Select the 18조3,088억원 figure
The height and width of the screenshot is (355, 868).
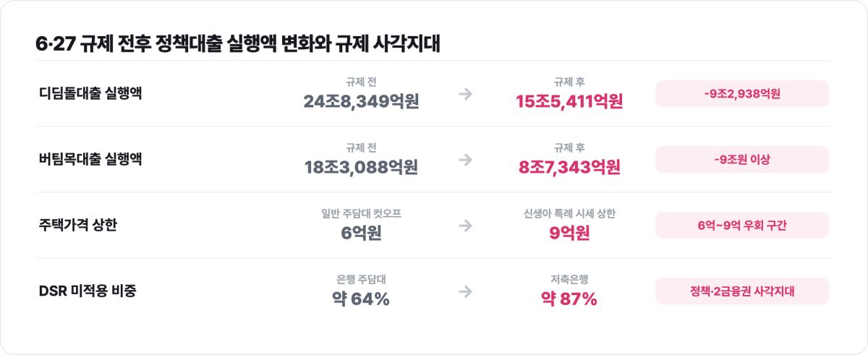click(361, 168)
